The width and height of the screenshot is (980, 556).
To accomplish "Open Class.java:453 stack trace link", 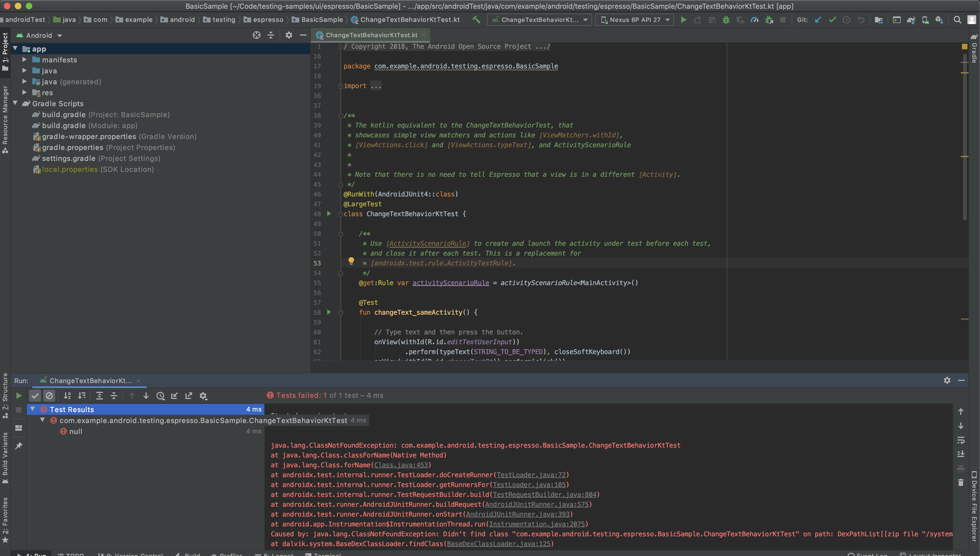I will (401, 465).
